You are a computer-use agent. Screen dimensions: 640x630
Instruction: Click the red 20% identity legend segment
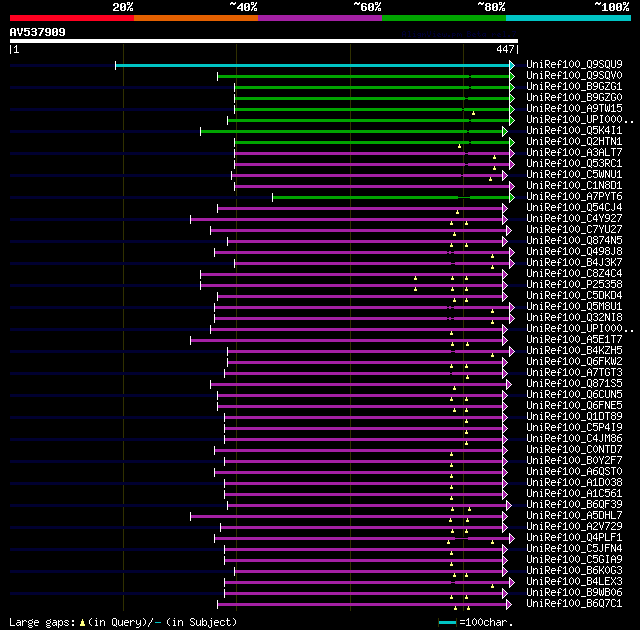[x=72, y=18]
